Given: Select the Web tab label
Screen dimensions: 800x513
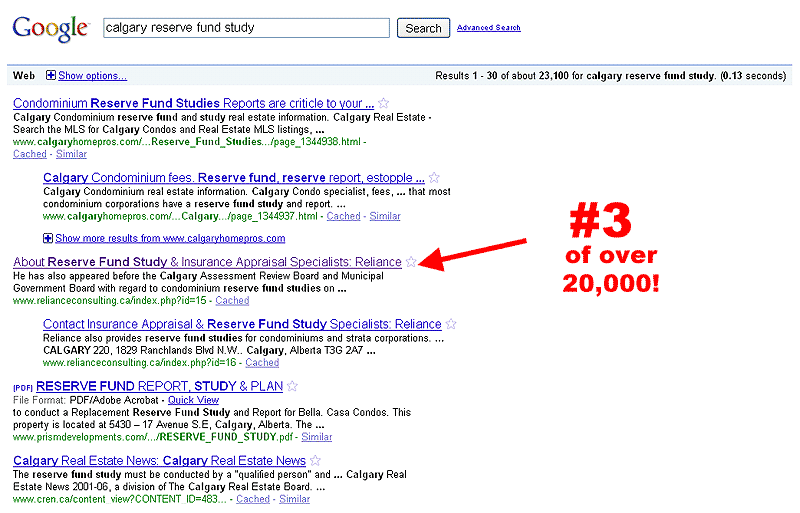Looking at the screenshot, I should click(x=24, y=76).
